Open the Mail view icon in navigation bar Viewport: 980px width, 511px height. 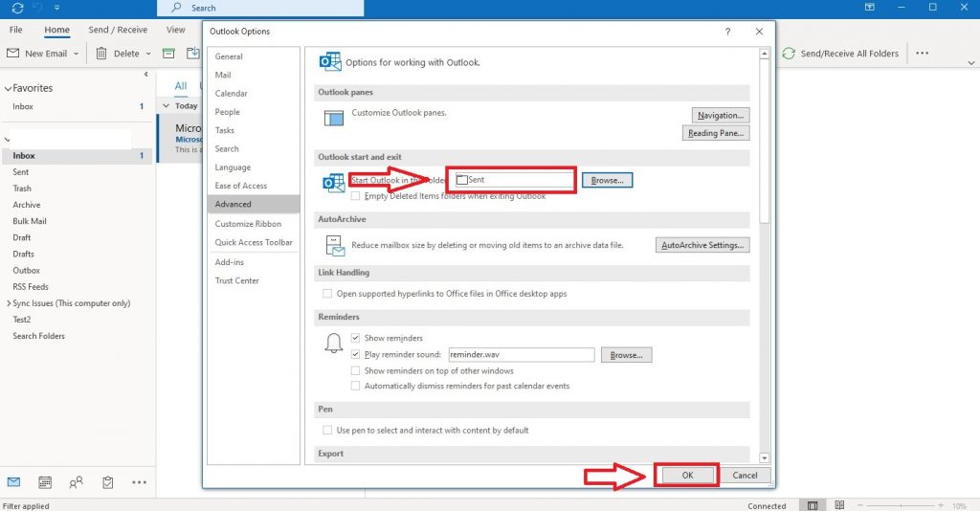(x=13, y=482)
